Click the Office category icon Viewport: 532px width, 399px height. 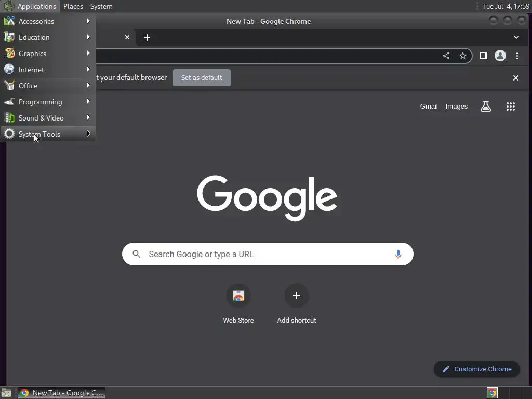click(x=9, y=86)
